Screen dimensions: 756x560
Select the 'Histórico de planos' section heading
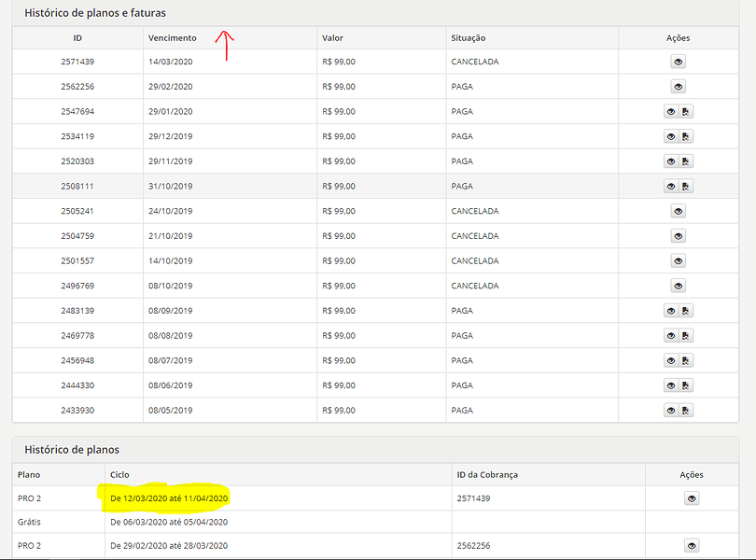pos(72,450)
